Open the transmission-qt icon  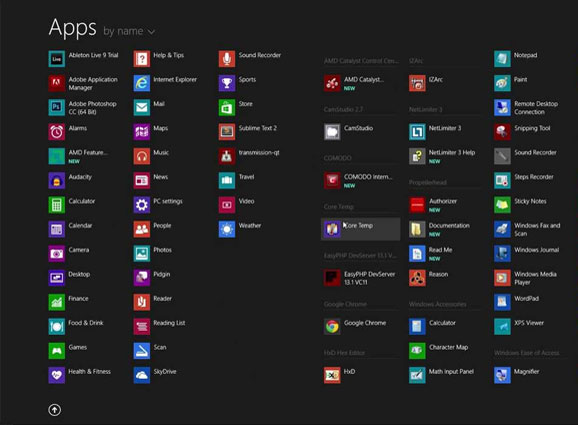pos(227,156)
